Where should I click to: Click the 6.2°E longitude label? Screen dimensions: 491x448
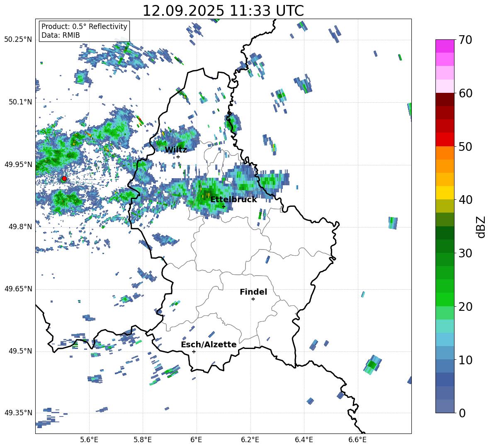click(250, 440)
